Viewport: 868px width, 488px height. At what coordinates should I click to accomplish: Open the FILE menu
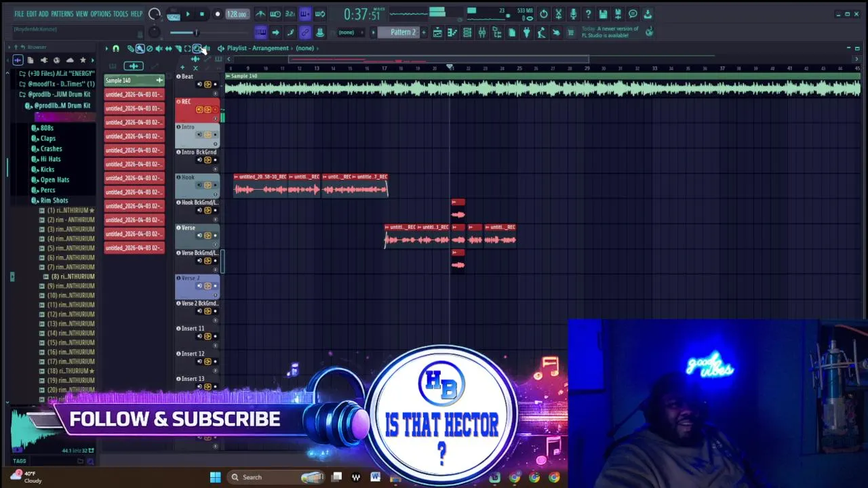click(x=19, y=14)
